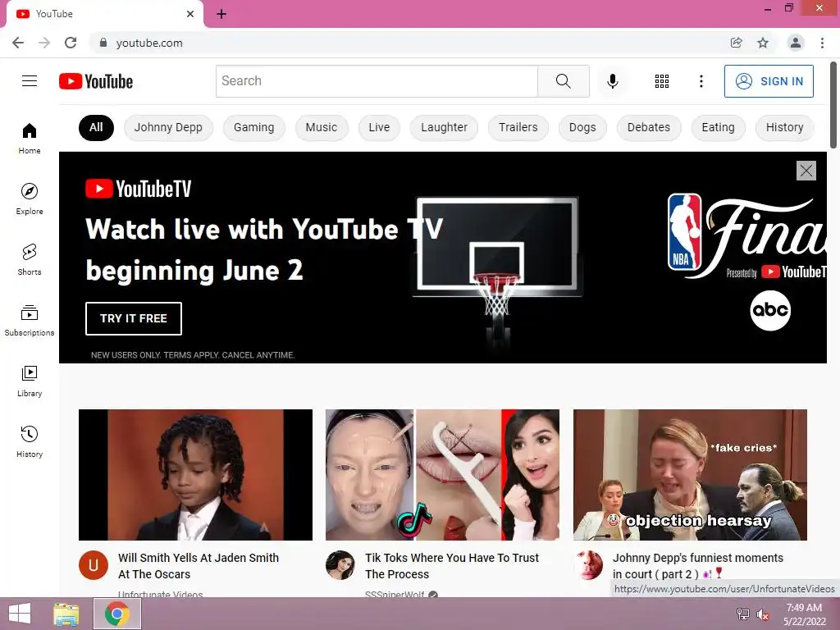
Task: Select the Laughter filter chip
Action: (444, 127)
